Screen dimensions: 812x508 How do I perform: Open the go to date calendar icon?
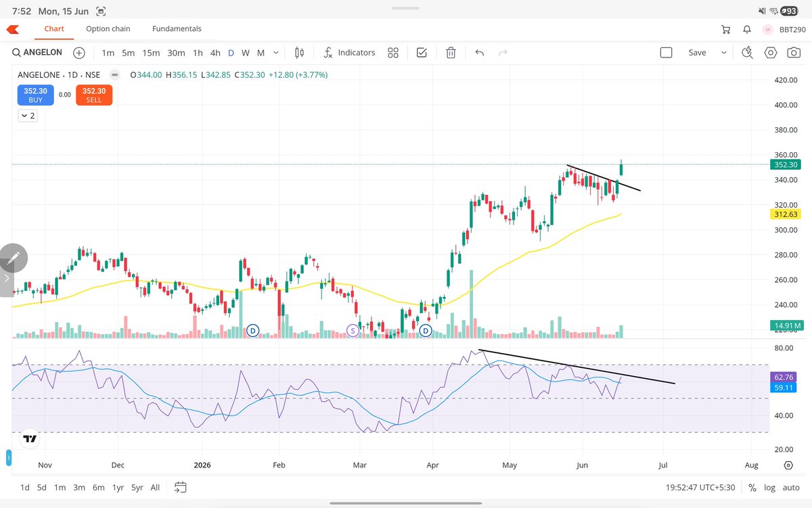180,487
